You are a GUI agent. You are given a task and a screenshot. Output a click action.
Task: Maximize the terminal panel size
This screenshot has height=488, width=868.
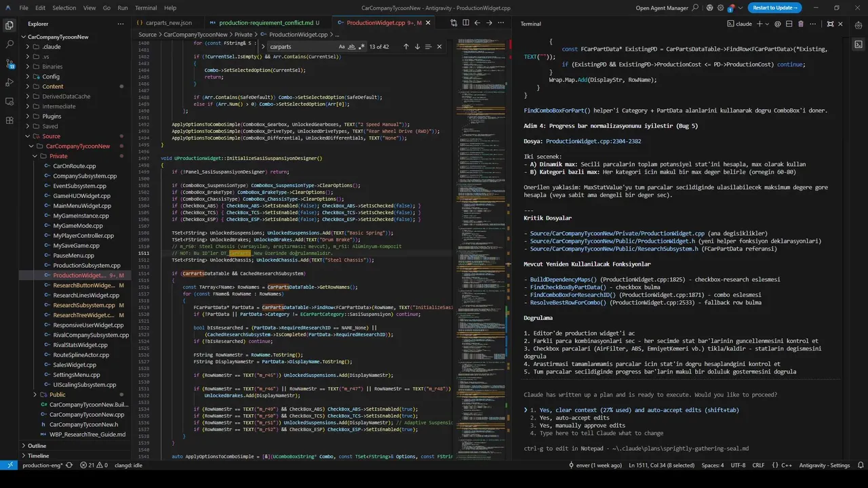coord(830,24)
